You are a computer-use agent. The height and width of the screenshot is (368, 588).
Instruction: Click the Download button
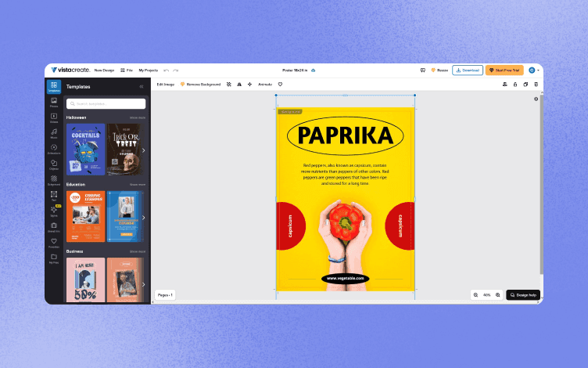click(468, 70)
